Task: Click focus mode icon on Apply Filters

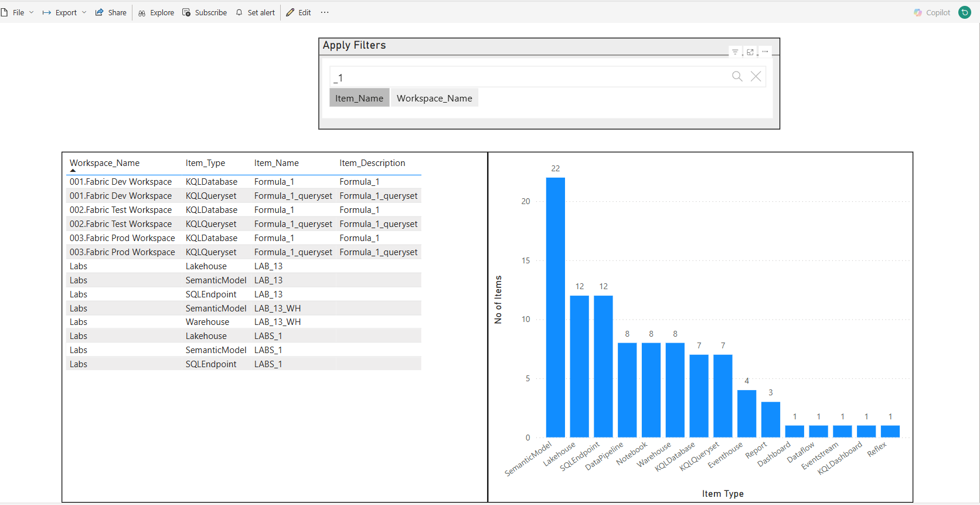Action: point(750,52)
